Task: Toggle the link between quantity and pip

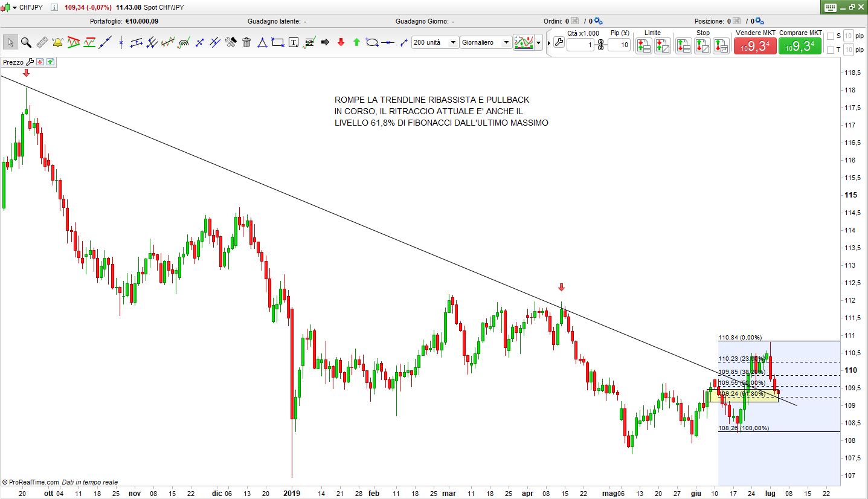Action: pyautogui.click(x=600, y=45)
